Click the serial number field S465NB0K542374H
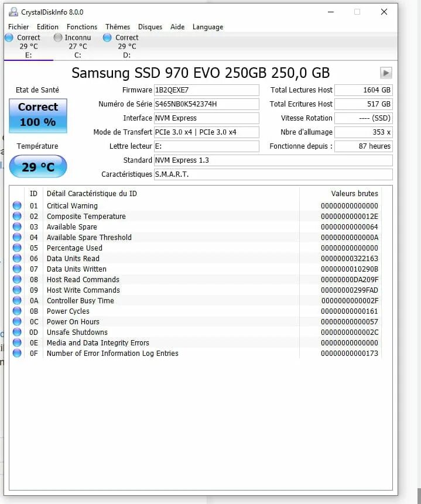 207,104
